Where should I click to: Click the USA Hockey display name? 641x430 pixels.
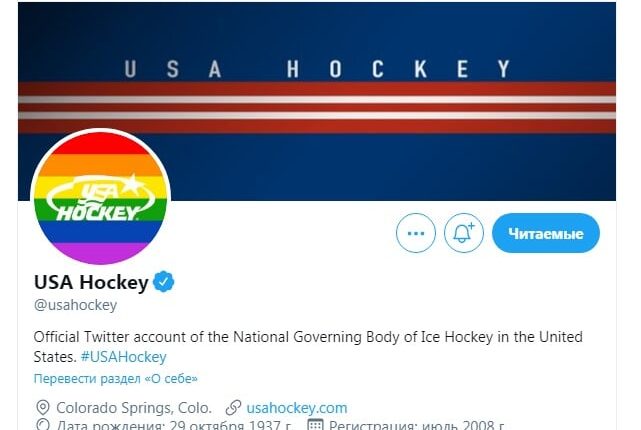coord(91,282)
